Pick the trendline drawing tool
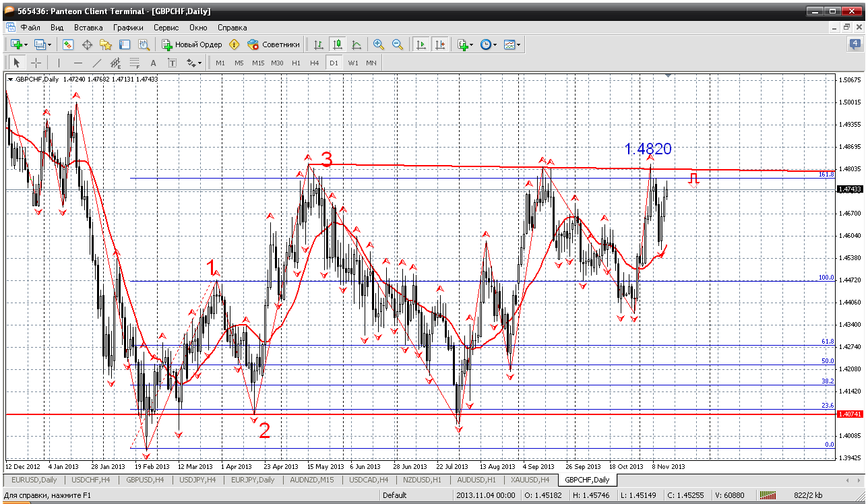 point(96,63)
